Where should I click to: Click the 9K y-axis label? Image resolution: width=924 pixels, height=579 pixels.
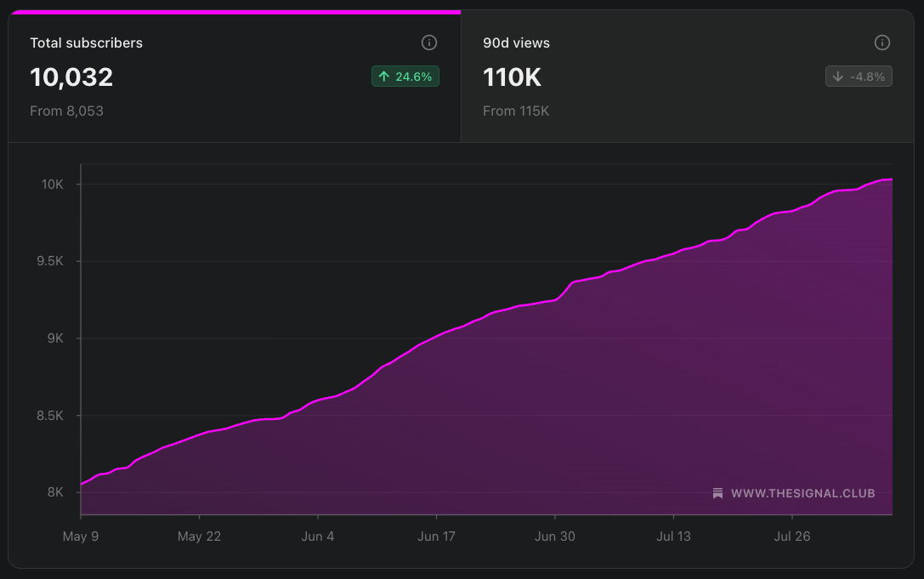[55, 338]
